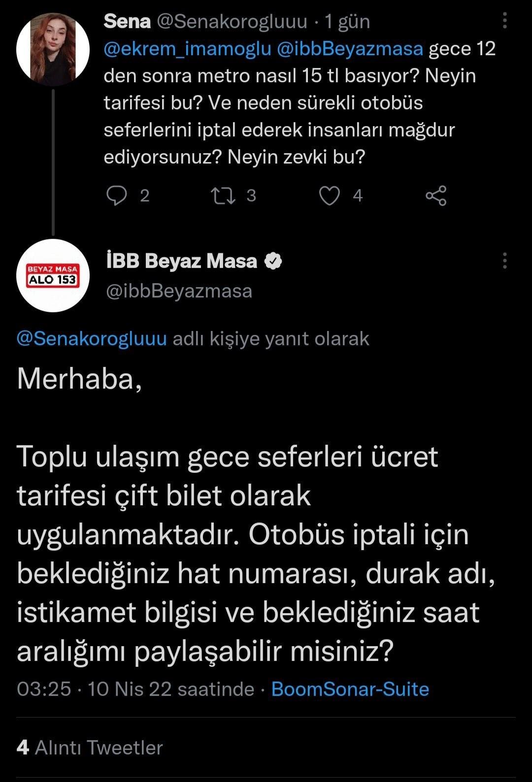
Task: Open reply icon under Sena's tweet
Action: pos(117,196)
